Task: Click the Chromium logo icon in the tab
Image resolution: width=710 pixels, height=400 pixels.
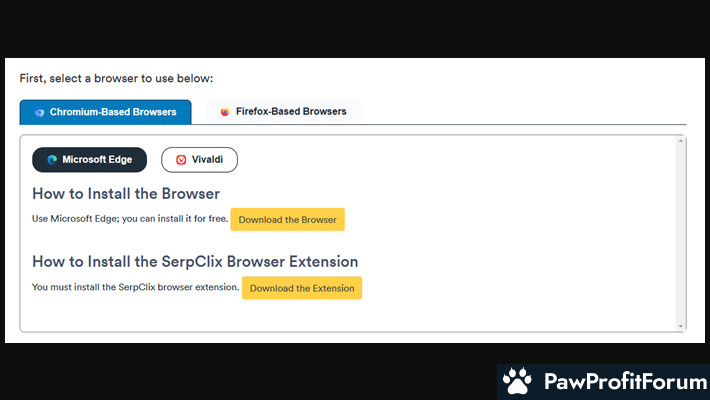Action: (39, 112)
